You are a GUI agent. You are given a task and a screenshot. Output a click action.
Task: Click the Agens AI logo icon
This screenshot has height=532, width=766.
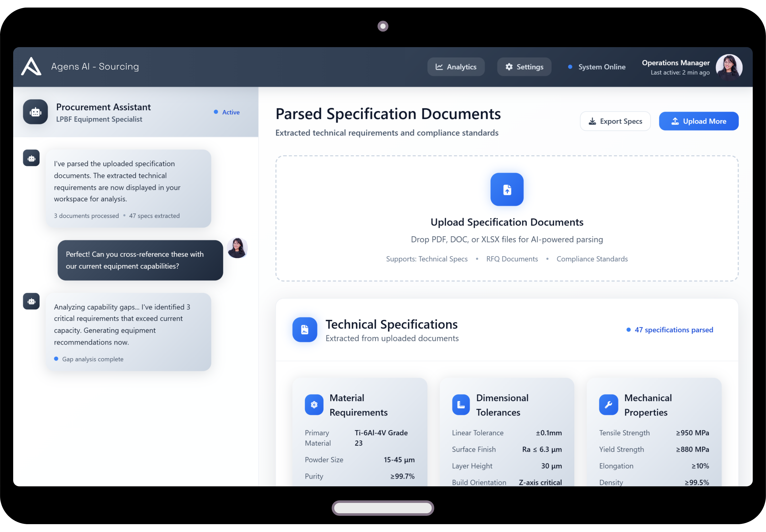click(31, 66)
